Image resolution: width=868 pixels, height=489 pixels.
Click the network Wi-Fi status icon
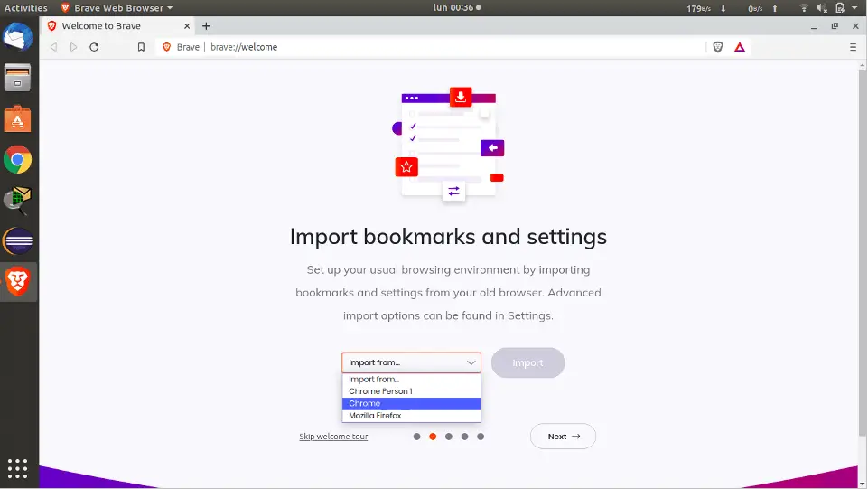click(x=804, y=8)
